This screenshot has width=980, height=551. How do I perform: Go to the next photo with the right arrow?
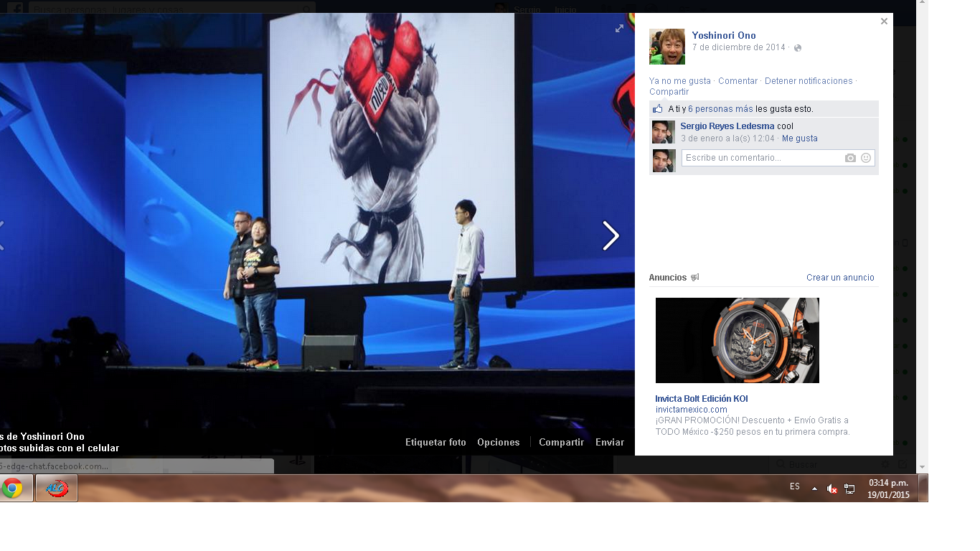[611, 235]
